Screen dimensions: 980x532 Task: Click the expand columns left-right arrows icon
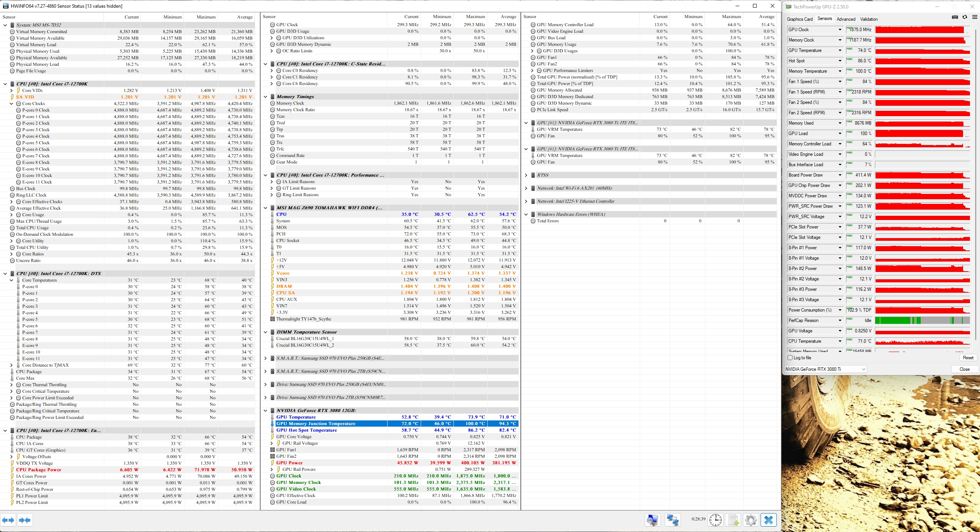[8, 520]
